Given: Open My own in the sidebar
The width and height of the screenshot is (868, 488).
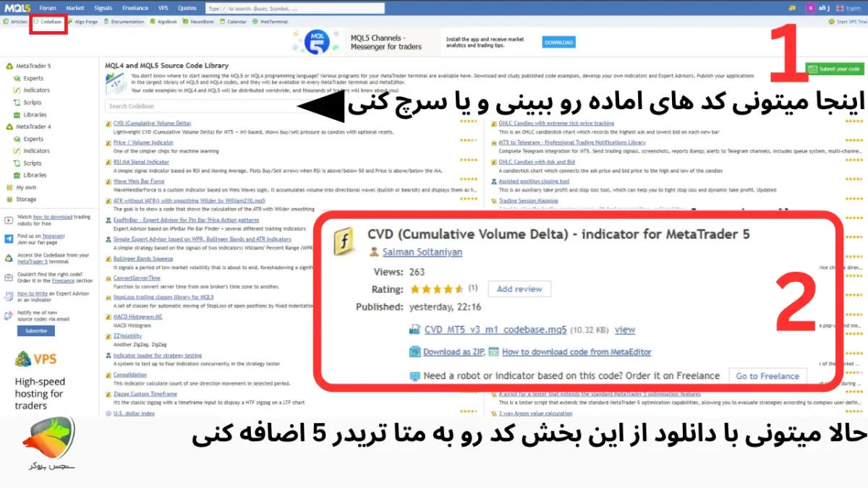Looking at the screenshot, I should (x=20, y=187).
